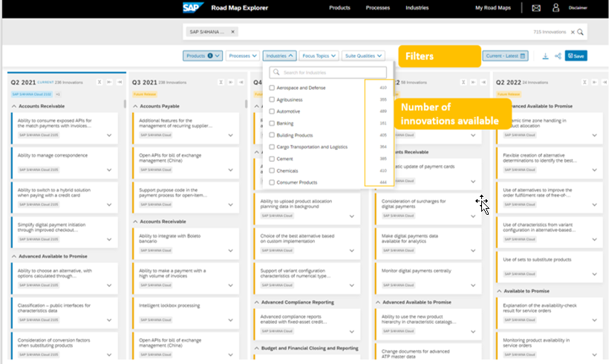Click the share icon beside Save
This screenshot has height=364, width=609.
(x=557, y=56)
